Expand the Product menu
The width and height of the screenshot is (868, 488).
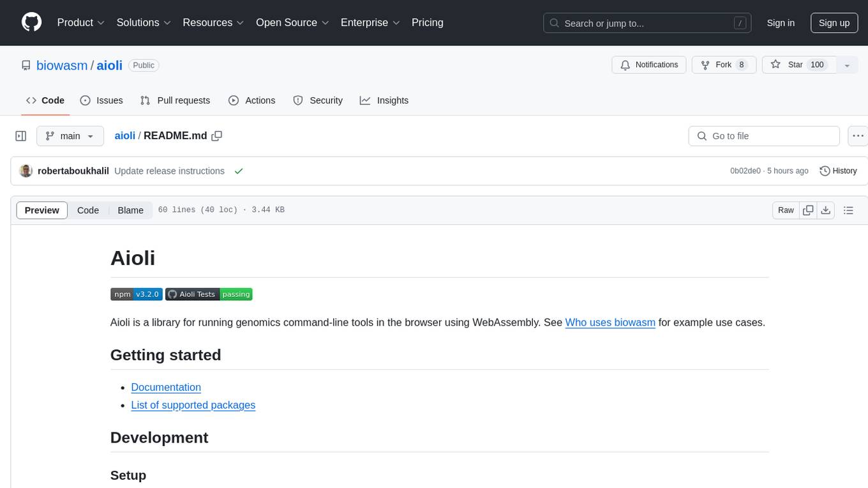tap(81, 22)
